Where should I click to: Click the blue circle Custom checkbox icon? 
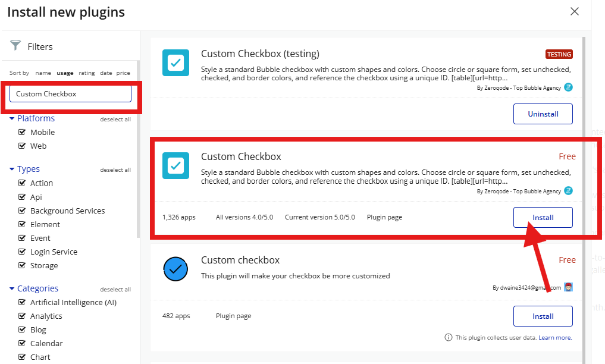click(x=175, y=269)
